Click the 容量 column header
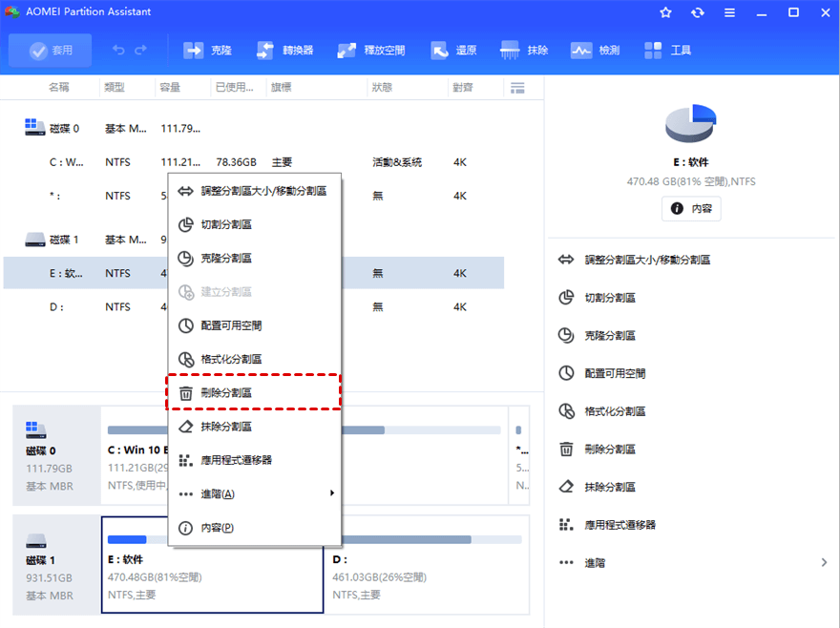 (x=170, y=88)
